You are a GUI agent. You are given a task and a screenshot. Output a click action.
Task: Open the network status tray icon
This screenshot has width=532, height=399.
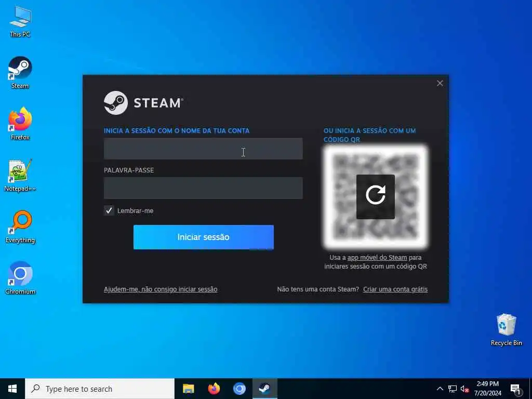coord(453,389)
